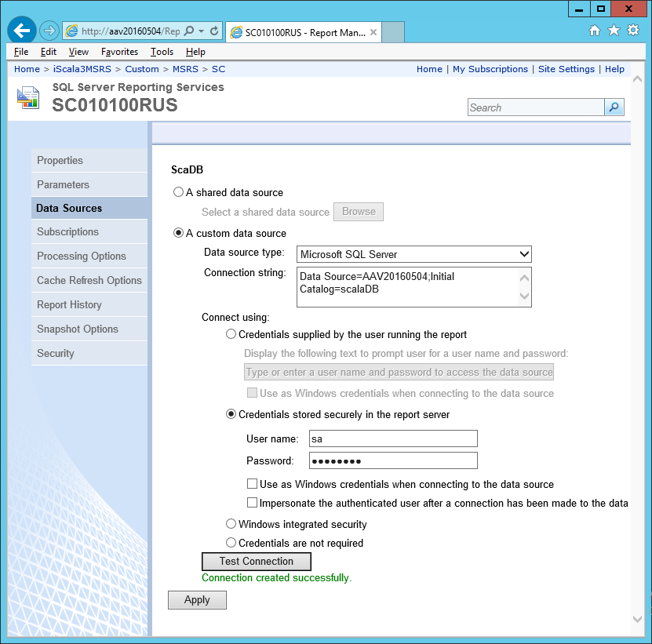
Task: Open the Help menu
Action: pos(195,52)
